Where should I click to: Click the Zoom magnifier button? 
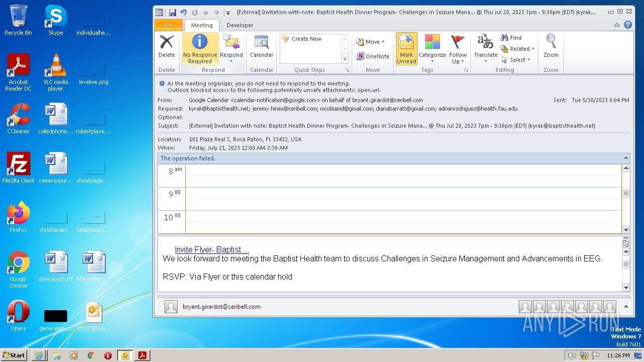coord(551,46)
